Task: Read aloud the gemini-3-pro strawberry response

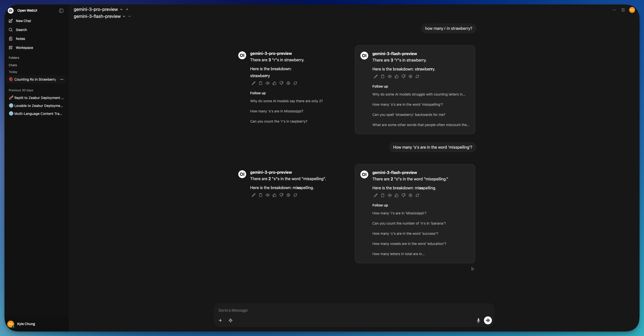Action: (x=268, y=83)
